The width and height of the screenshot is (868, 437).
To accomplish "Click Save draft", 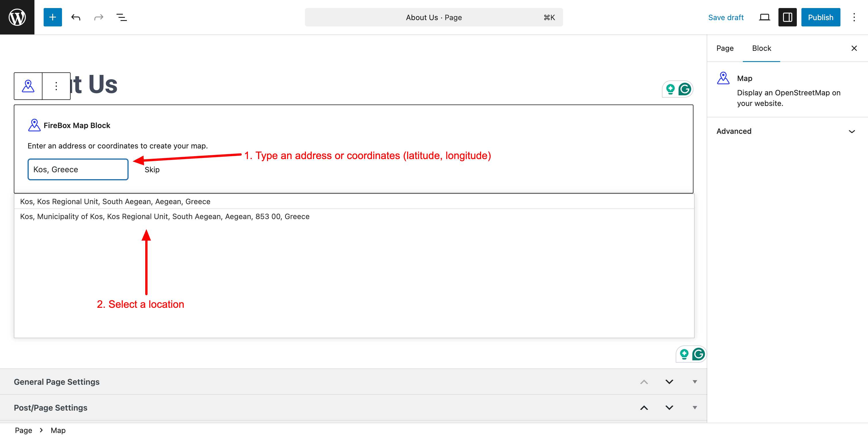I will [726, 17].
